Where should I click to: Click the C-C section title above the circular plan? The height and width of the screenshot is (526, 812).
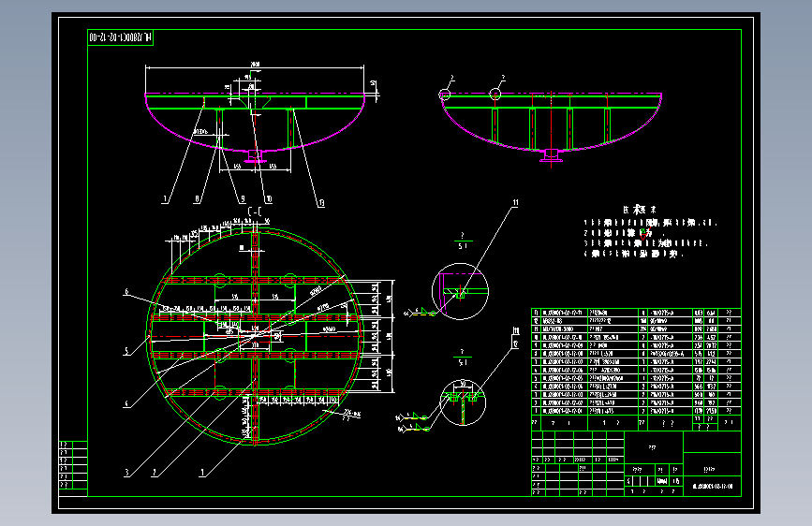coord(254,212)
